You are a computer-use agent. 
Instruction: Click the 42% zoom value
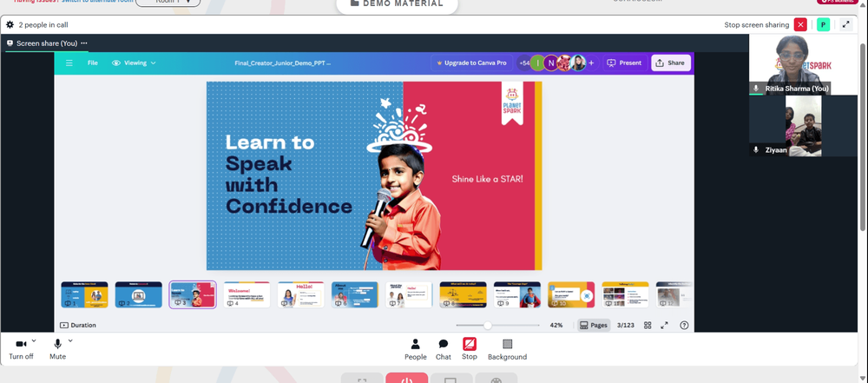(x=556, y=326)
